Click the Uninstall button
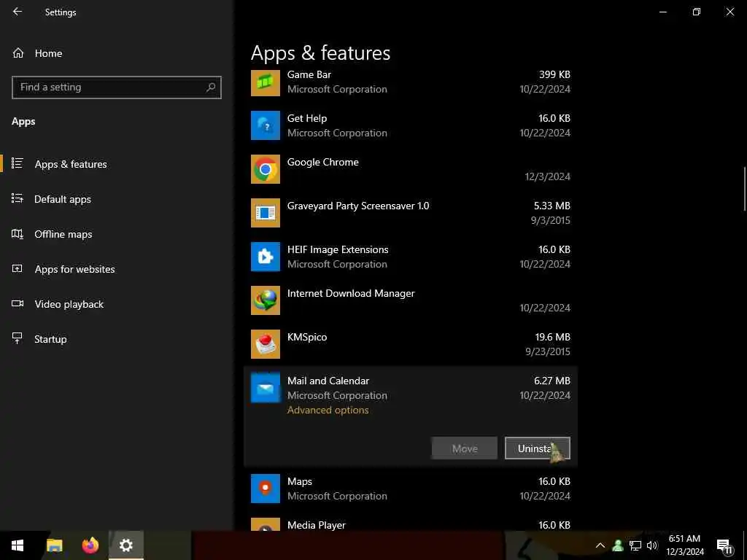The height and width of the screenshot is (560, 747). 538,448
